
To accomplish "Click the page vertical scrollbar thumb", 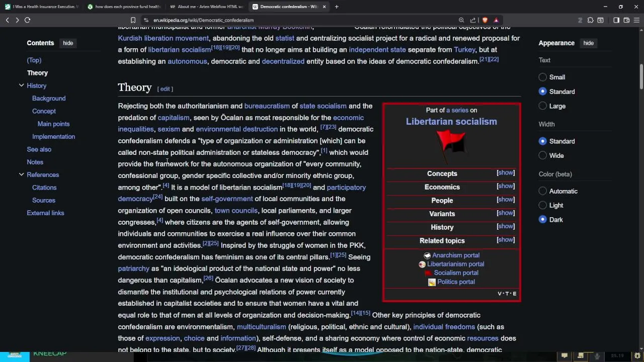I will 641,75.
